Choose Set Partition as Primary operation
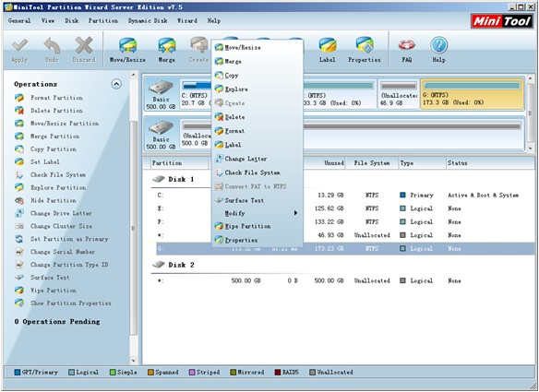Viewport: 539px width, 392px height. point(62,239)
